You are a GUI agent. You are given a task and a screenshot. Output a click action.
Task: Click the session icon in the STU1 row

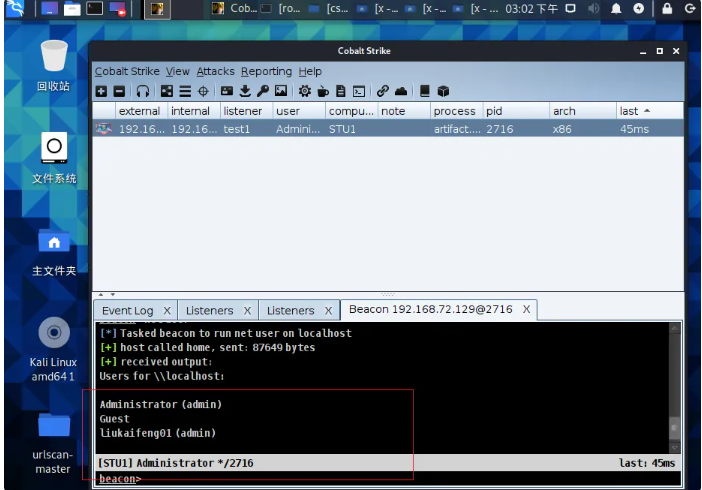click(x=103, y=129)
